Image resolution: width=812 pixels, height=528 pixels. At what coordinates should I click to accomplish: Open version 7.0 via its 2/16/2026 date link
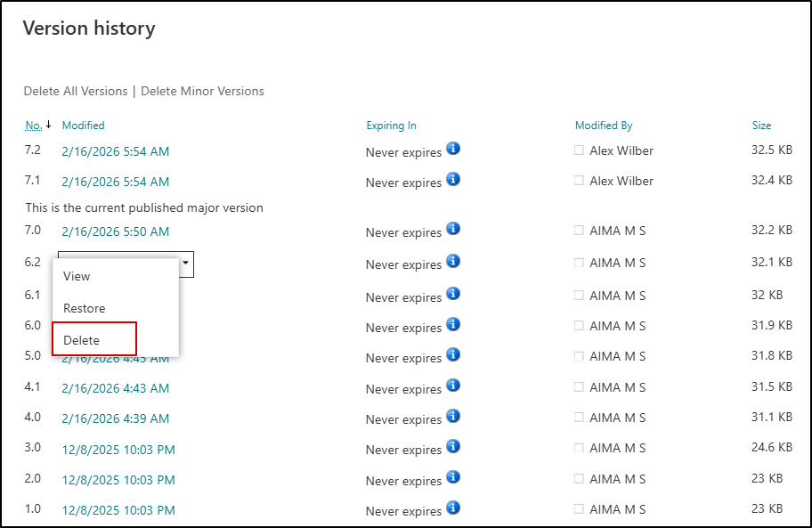(114, 231)
